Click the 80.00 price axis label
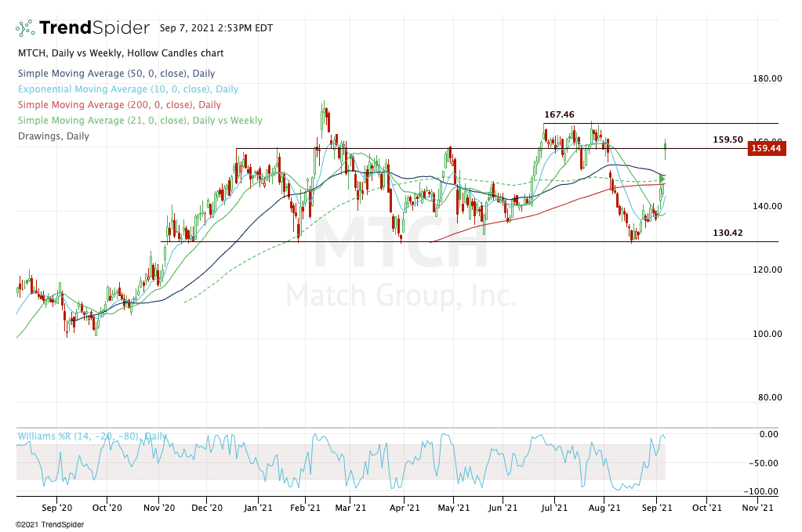Image resolution: width=802 pixels, height=532 pixels. pyautogui.click(x=770, y=397)
